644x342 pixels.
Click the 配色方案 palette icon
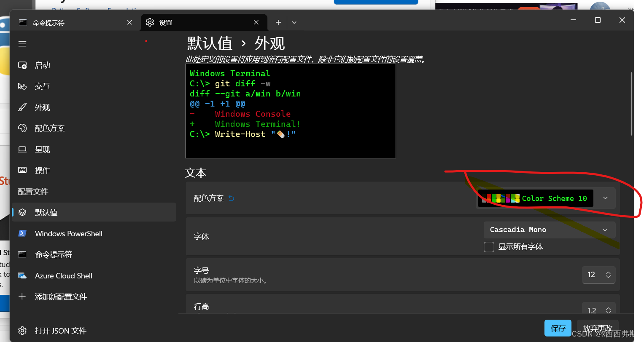(22, 128)
